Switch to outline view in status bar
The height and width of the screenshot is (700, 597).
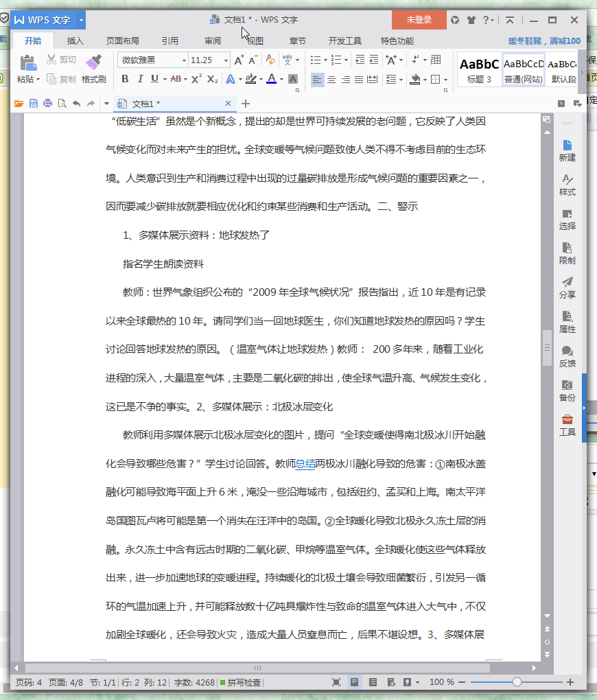coord(373,682)
